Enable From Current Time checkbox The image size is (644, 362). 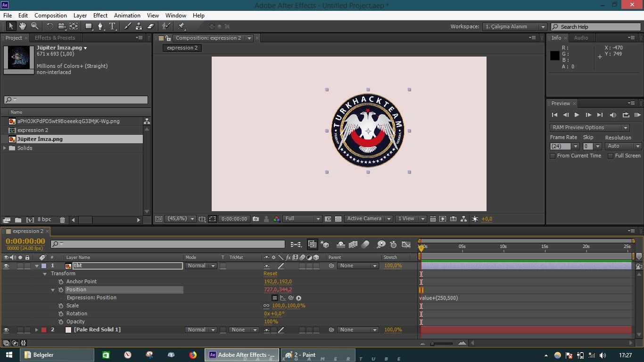[553, 156]
